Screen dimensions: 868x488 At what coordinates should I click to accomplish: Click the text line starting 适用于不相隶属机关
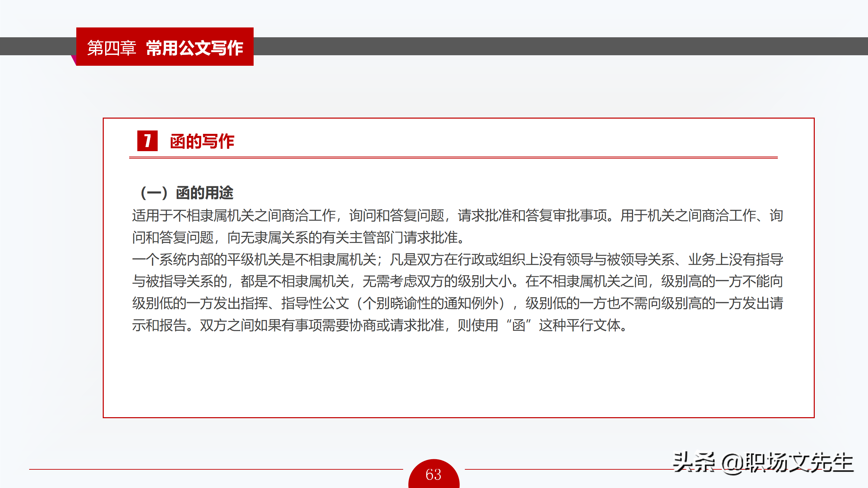point(457,216)
